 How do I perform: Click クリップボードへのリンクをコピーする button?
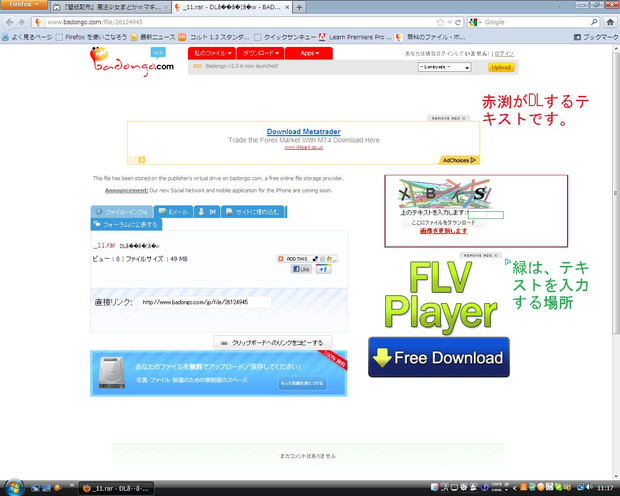(x=273, y=343)
